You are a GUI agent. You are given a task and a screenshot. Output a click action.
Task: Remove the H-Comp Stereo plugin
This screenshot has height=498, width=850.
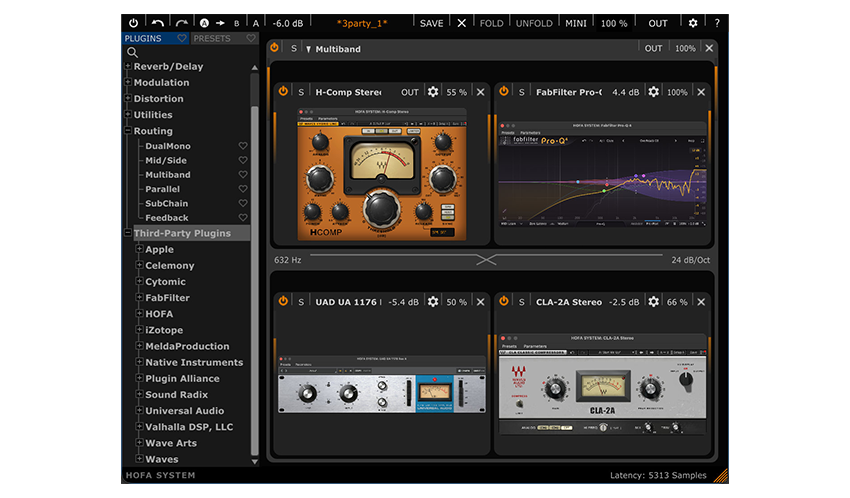click(x=480, y=92)
